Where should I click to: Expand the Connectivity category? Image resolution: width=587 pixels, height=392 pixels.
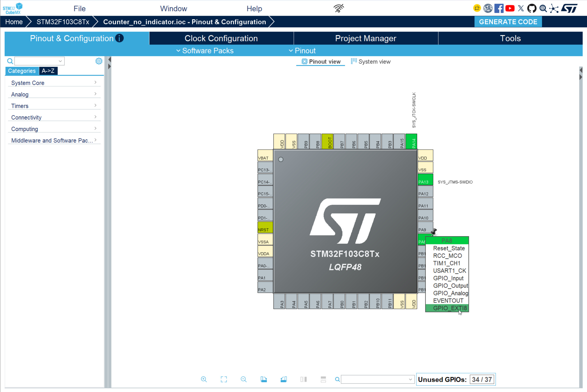click(x=54, y=117)
